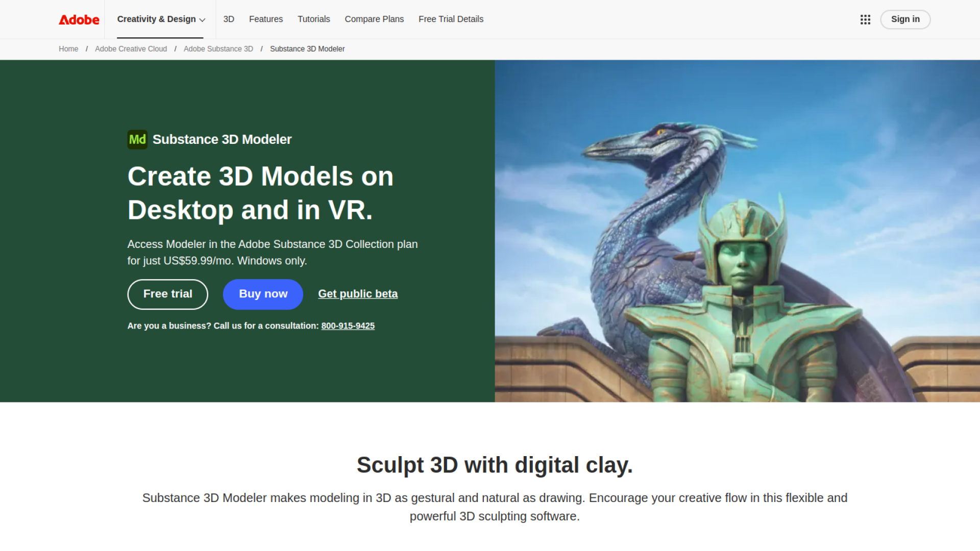The image size is (980, 551).
Task: Call the business consultation number 800-915-9425
Action: 348,325
